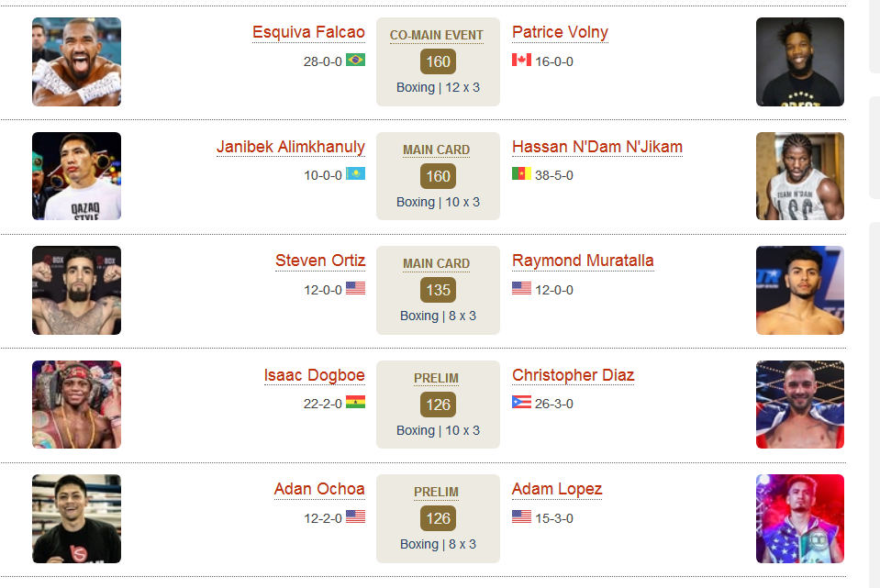This screenshot has width=880, height=588.
Task: Click the 126 weight badge for Dogboe vs Diaz
Action: [x=438, y=405]
